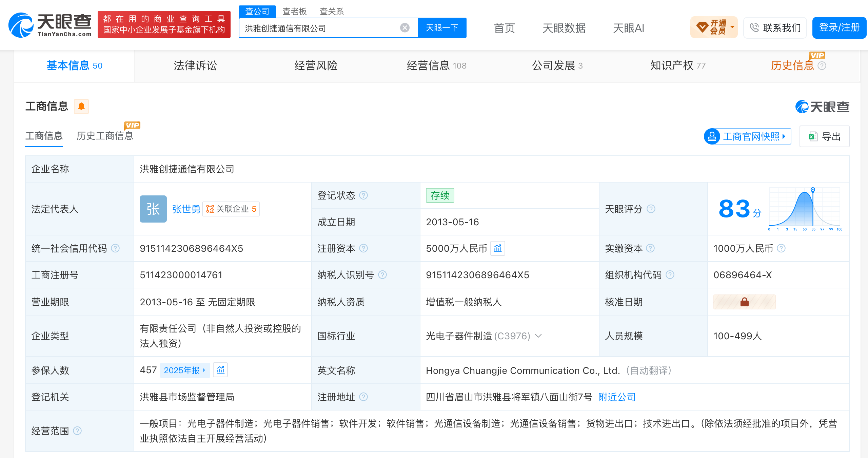Click the orange bell alert icon
868x458 pixels.
coord(81,107)
